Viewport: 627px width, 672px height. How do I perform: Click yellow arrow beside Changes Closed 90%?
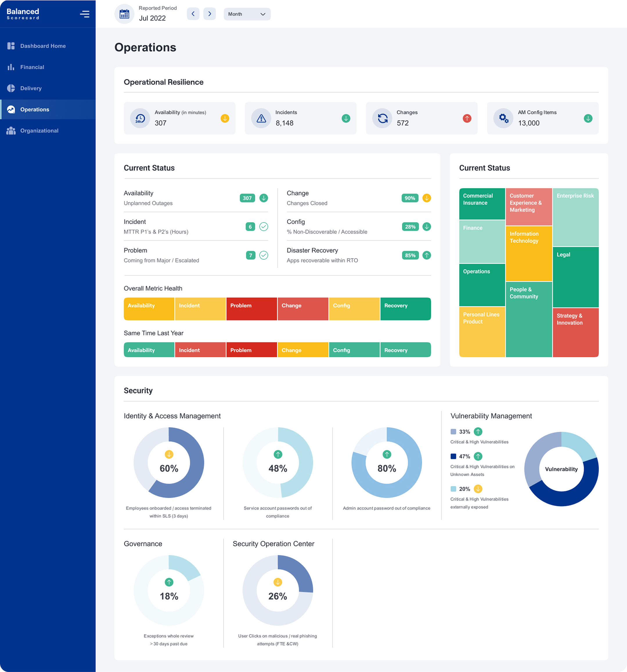coord(427,198)
